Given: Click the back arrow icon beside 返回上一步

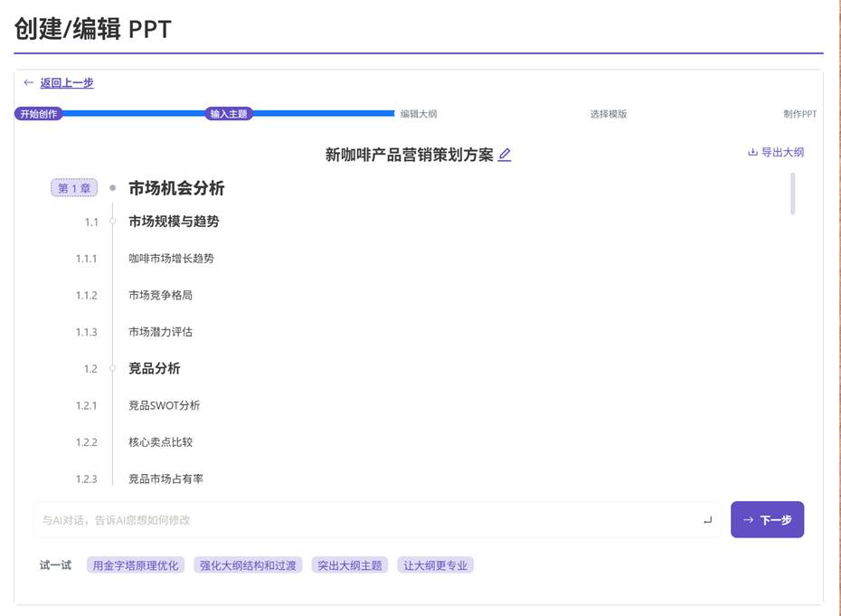Looking at the screenshot, I should pyautogui.click(x=26, y=82).
